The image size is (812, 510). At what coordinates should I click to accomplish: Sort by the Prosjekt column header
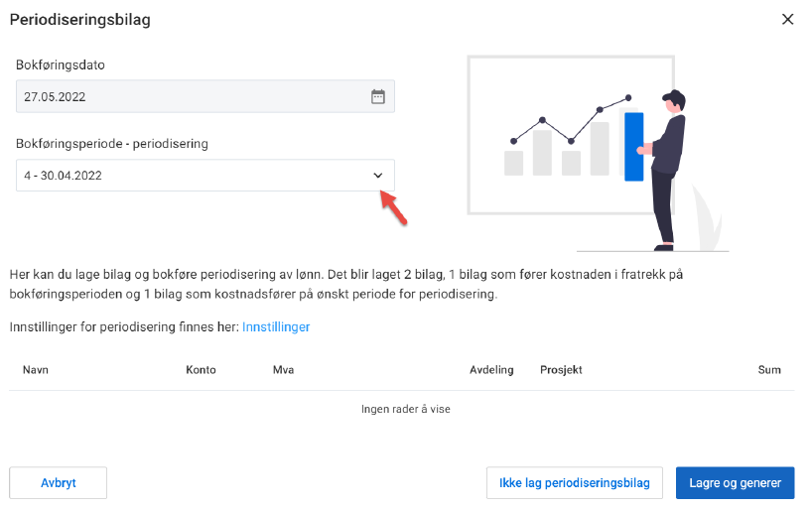coord(561,370)
